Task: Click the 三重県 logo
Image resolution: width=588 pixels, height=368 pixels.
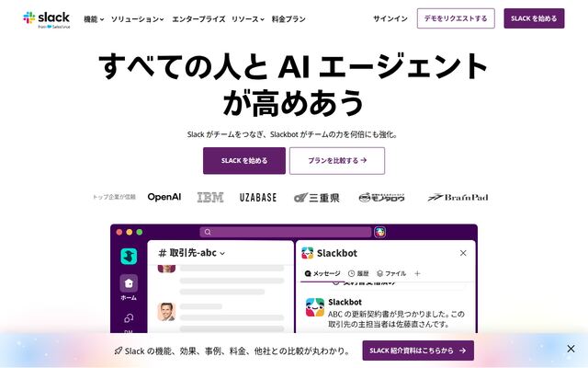Action: (x=316, y=198)
